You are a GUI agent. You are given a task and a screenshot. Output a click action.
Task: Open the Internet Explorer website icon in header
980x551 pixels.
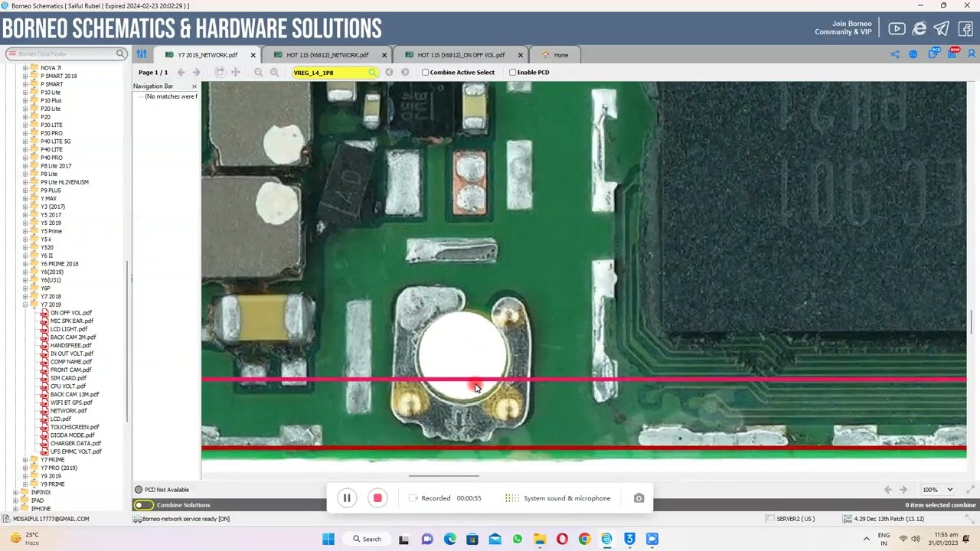click(x=920, y=28)
